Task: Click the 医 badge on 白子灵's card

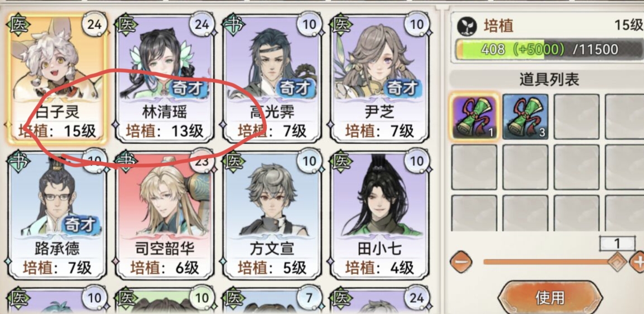Action: 18,25
